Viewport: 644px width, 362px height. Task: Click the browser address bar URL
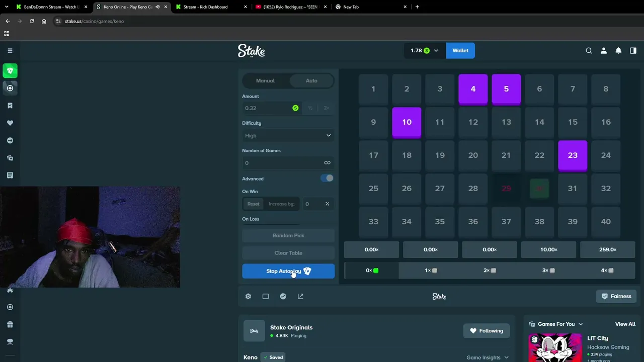[x=94, y=21]
